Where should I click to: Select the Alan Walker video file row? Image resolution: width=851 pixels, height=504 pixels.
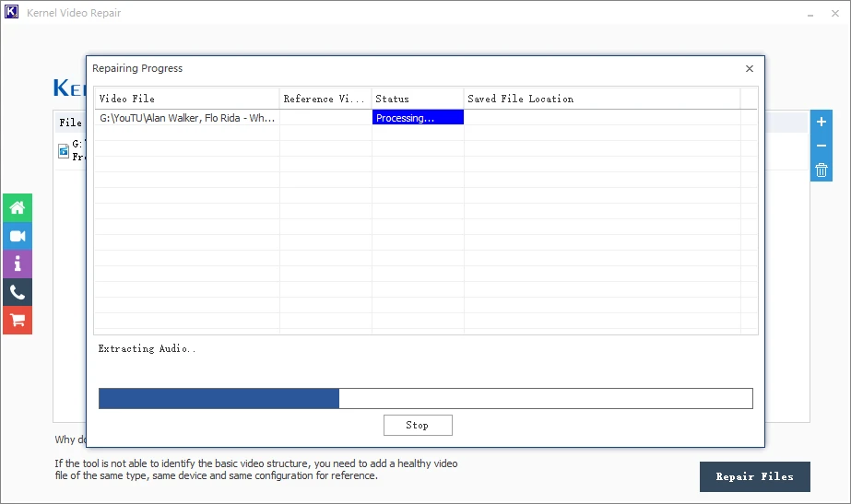click(187, 118)
